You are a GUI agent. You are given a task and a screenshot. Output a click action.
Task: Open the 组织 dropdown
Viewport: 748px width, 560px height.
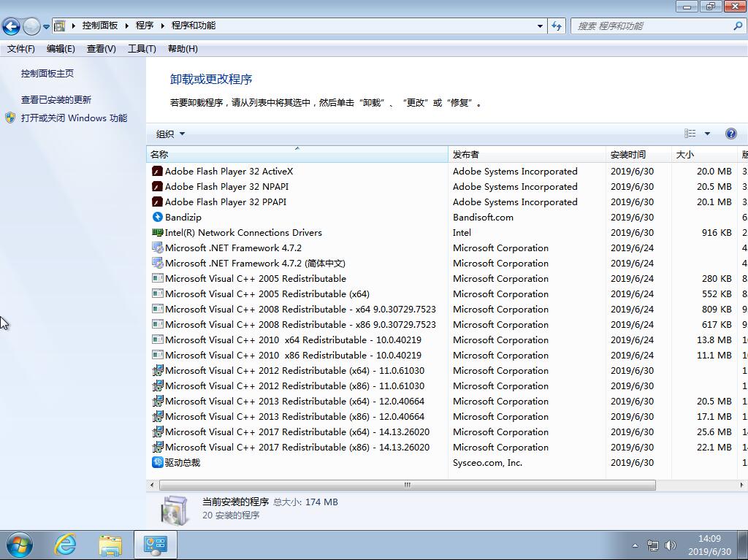tap(170, 134)
